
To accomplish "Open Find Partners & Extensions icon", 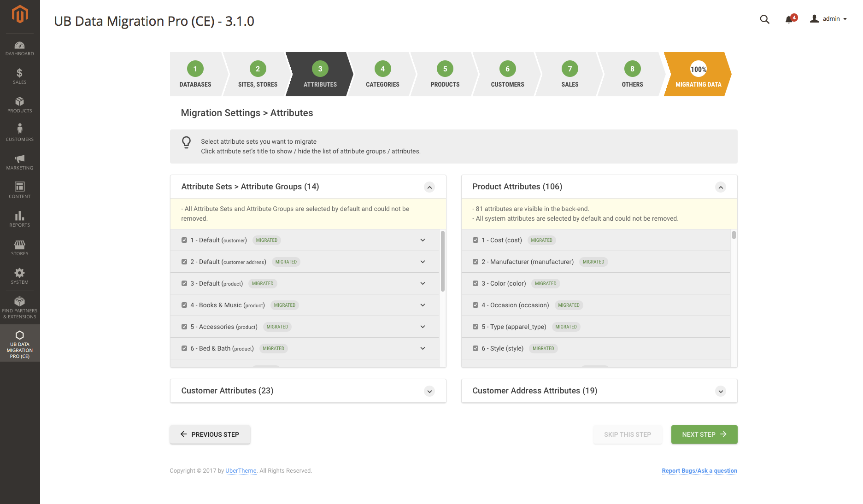I will point(20,301).
